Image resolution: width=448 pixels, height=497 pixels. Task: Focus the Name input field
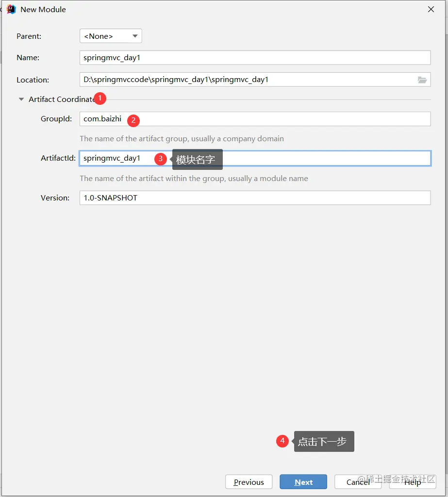(x=255, y=58)
